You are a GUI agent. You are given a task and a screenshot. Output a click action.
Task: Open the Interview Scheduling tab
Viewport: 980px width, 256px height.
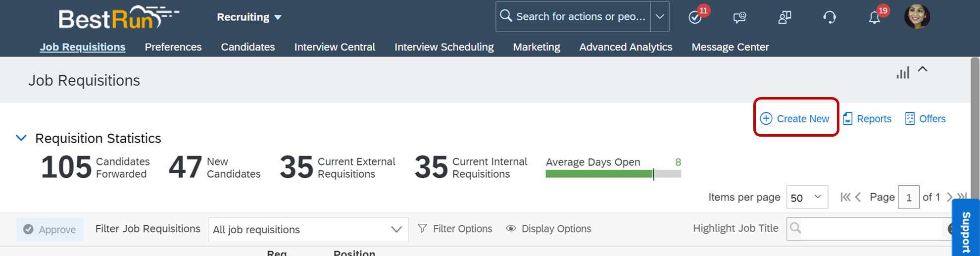coord(444,47)
